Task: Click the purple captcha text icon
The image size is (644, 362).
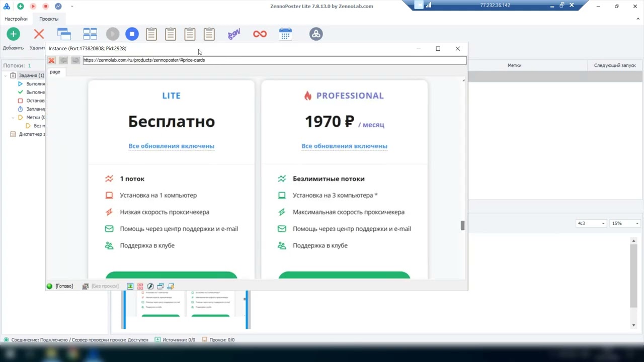Action: [x=234, y=34]
